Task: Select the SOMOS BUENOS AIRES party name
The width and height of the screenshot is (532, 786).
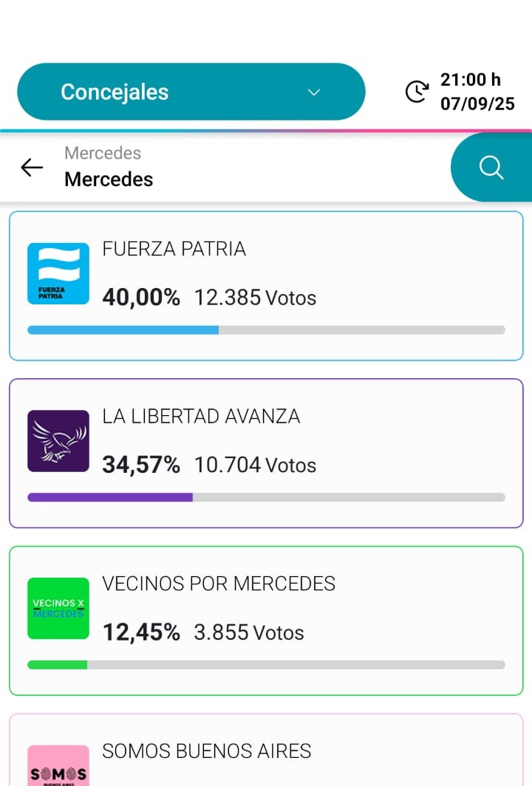Action: pyautogui.click(x=206, y=751)
